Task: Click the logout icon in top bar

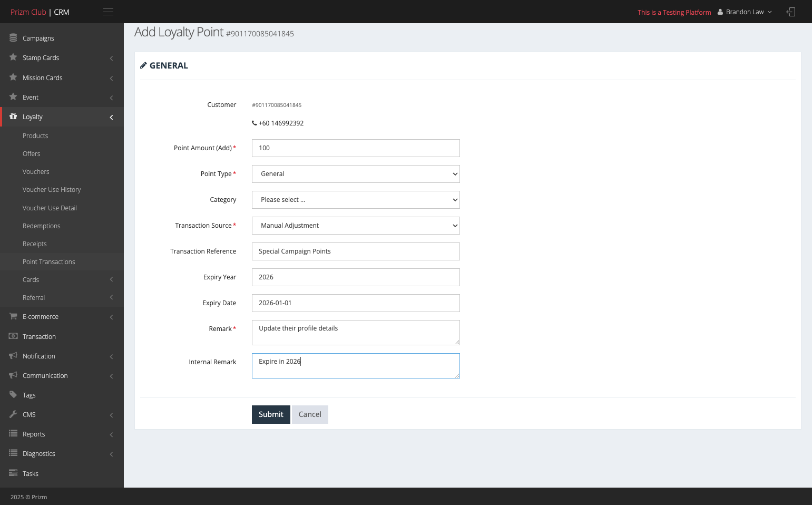Action: click(x=790, y=12)
